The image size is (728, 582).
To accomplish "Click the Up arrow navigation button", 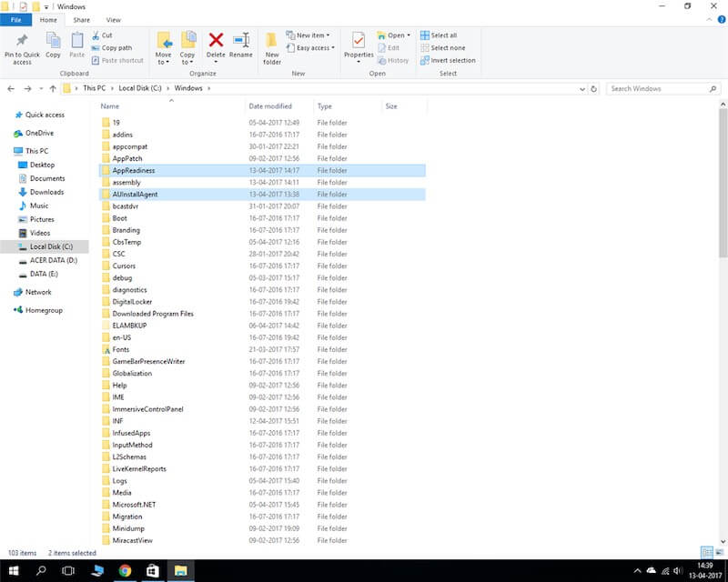I will click(53, 88).
